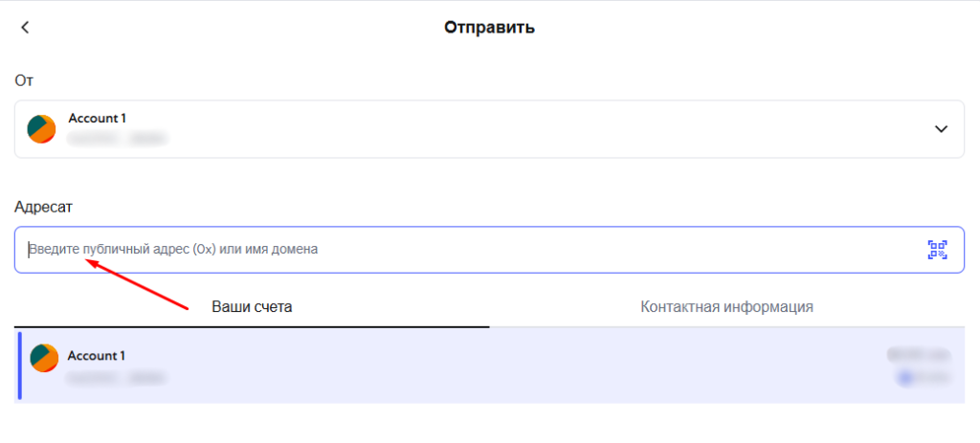Click the blurred address in the accounts list row
The height and width of the screenshot is (443, 980).
[x=116, y=378]
